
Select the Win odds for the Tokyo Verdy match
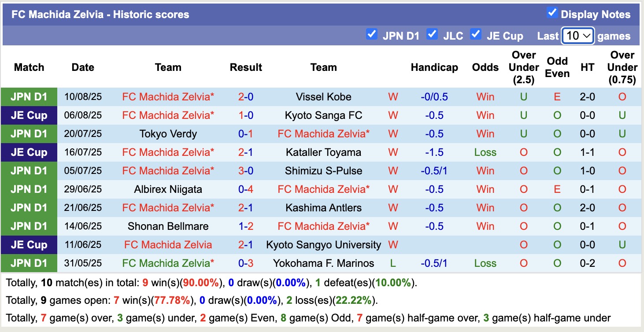(x=485, y=133)
